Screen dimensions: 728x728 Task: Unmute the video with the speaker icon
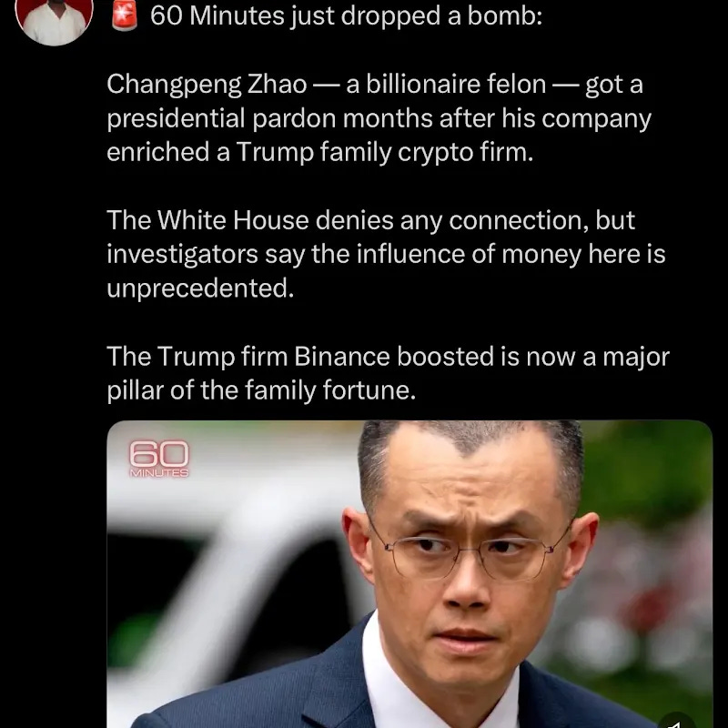[x=676, y=721]
